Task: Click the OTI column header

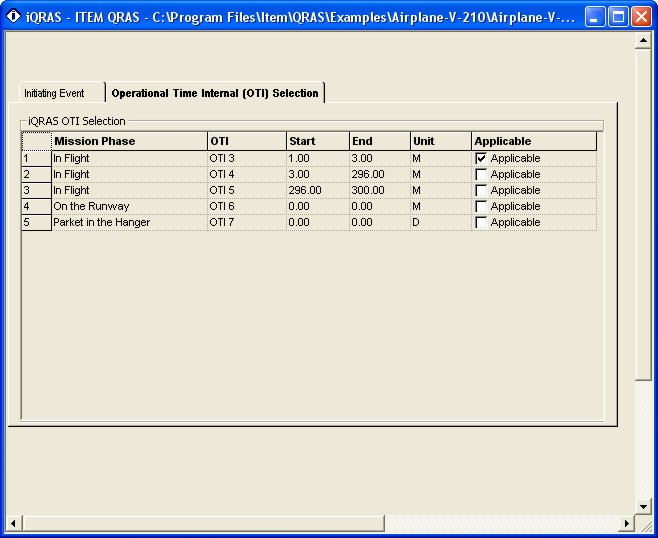Action: tap(245, 141)
